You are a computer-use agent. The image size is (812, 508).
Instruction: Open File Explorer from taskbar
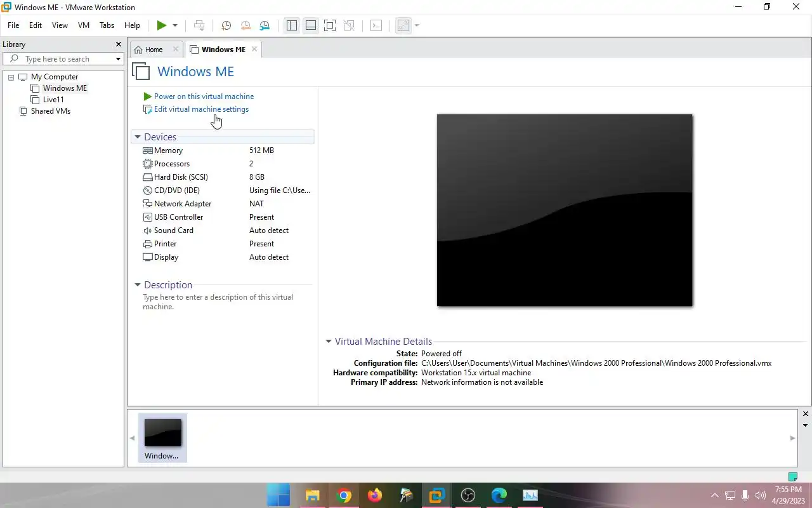[313, 495]
